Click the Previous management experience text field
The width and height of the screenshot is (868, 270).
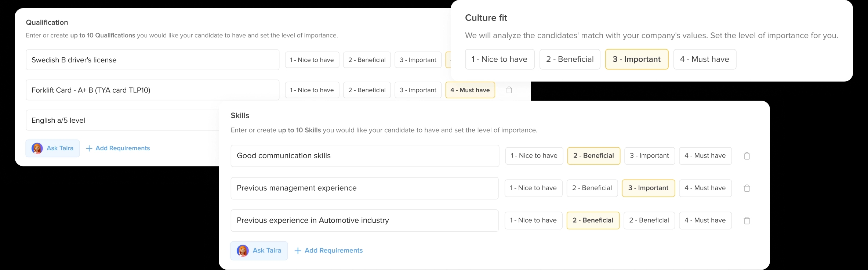(364, 188)
